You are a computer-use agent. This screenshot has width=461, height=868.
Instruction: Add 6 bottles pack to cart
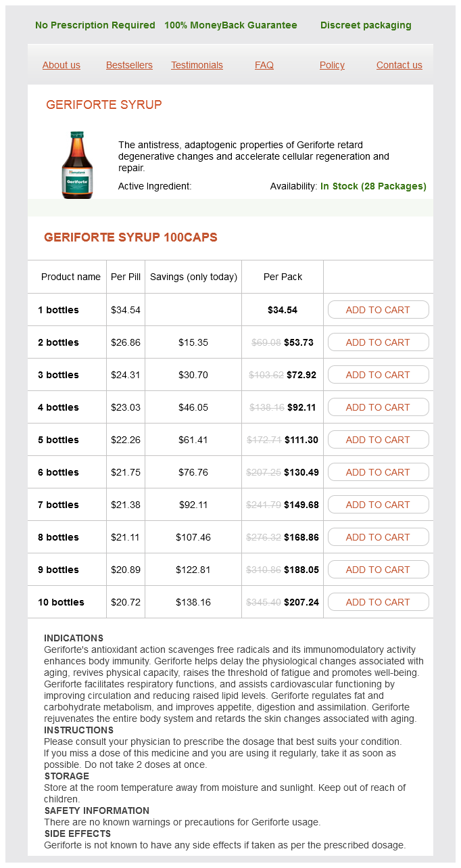378,472
